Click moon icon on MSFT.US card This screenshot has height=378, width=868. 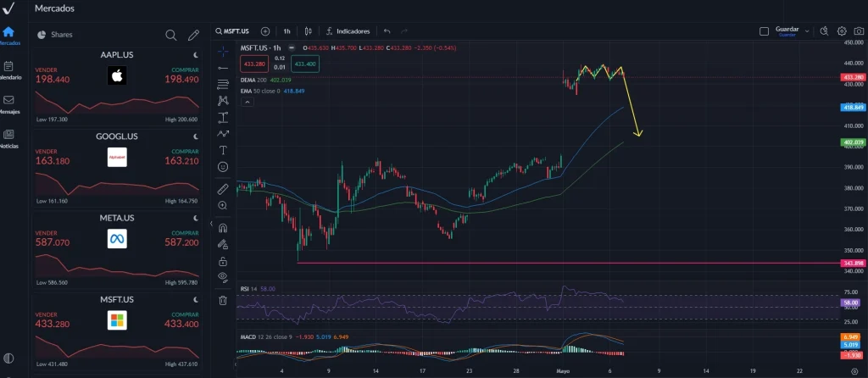pos(196,299)
